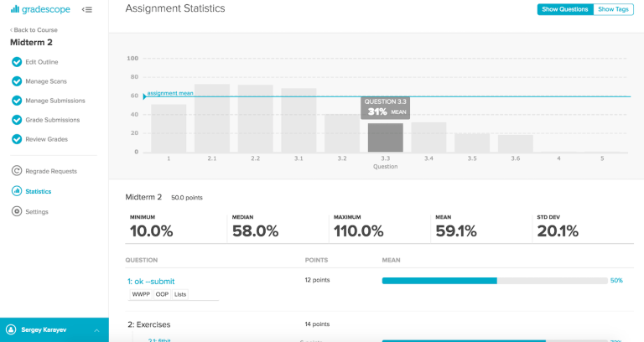This screenshot has height=342, width=644.
Task: Select the WWPP tag under question 1
Action: click(x=139, y=294)
